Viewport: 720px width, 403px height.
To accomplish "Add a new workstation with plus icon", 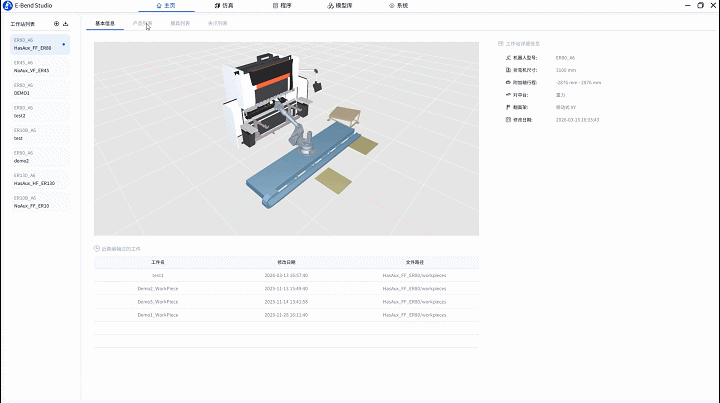I will click(56, 24).
